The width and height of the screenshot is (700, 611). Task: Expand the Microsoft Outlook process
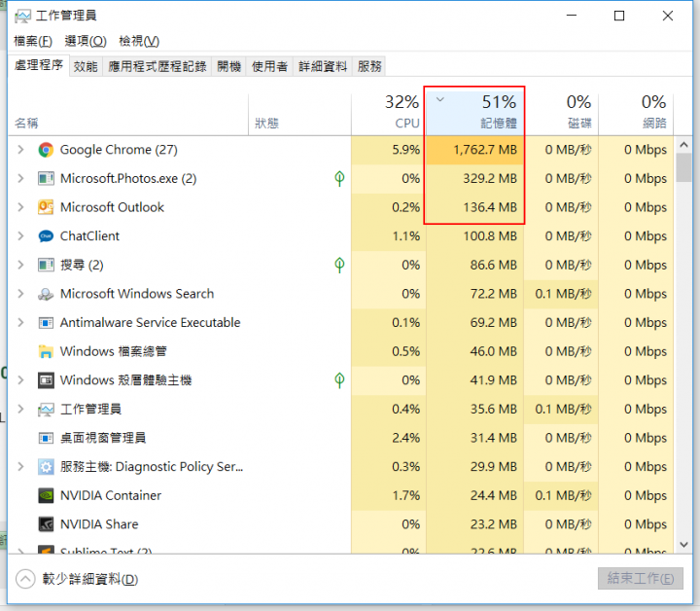pyautogui.click(x=20, y=207)
